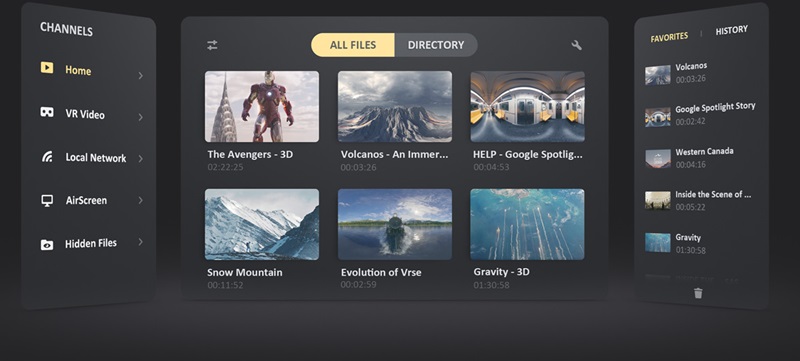Viewport: 800px width, 361px height.
Task: Click the 00:02:42 duration in Favorites
Action: 691,122
